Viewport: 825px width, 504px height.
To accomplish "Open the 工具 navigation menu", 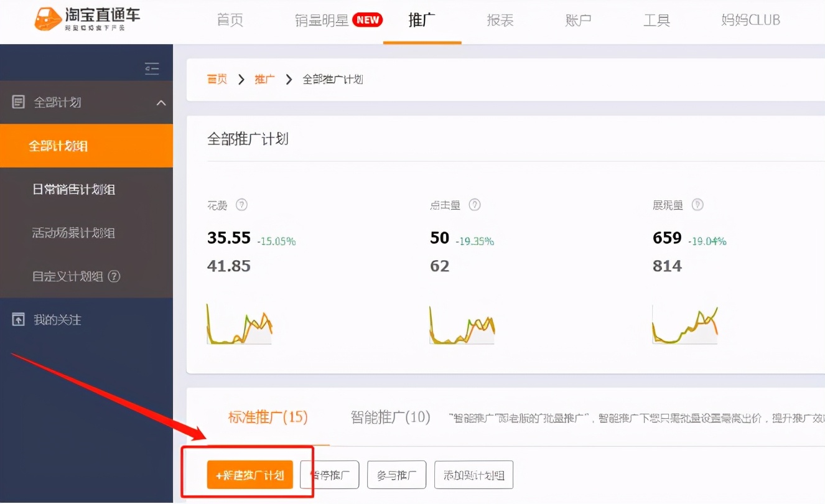I will 657,20.
